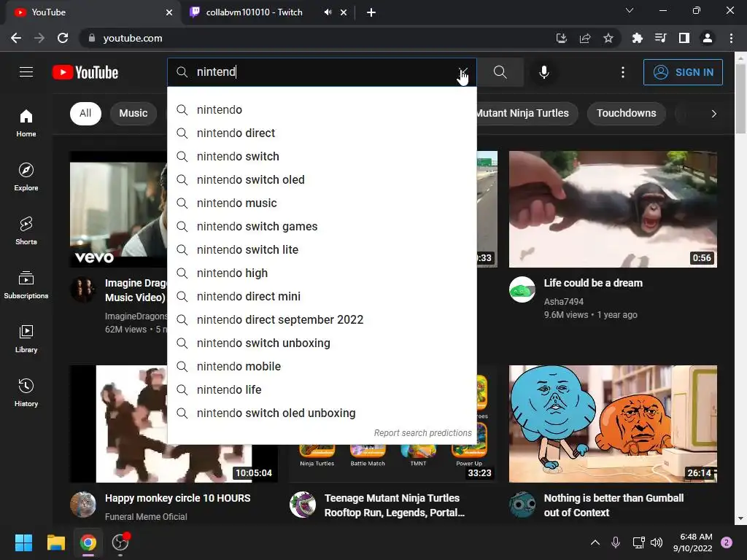Open Chrome three-dot menu

(x=731, y=38)
